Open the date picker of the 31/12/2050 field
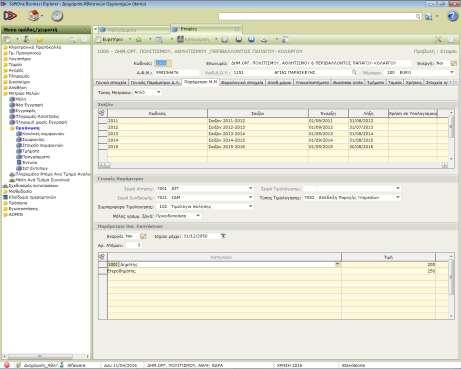This screenshot has width=461, height=369. (x=223, y=236)
